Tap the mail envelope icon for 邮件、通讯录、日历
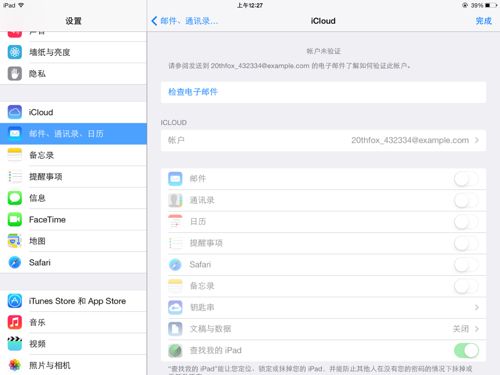The width and height of the screenshot is (500, 375). [15, 134]
